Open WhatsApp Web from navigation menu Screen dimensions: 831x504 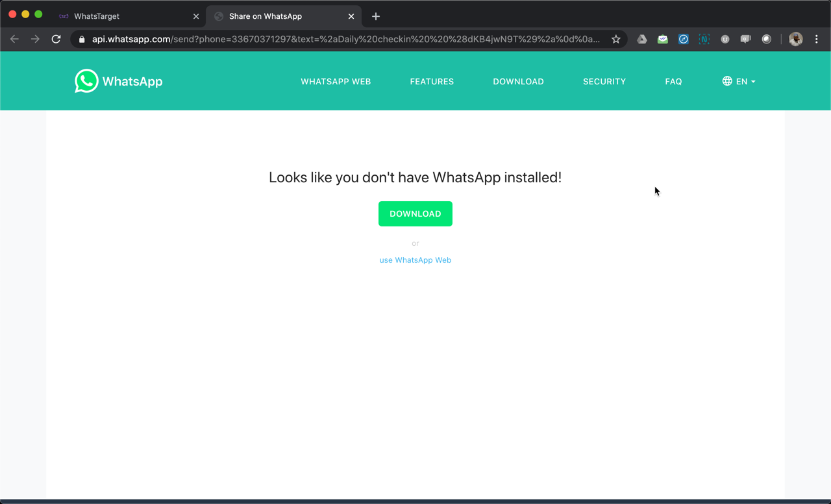click(336, 81)
